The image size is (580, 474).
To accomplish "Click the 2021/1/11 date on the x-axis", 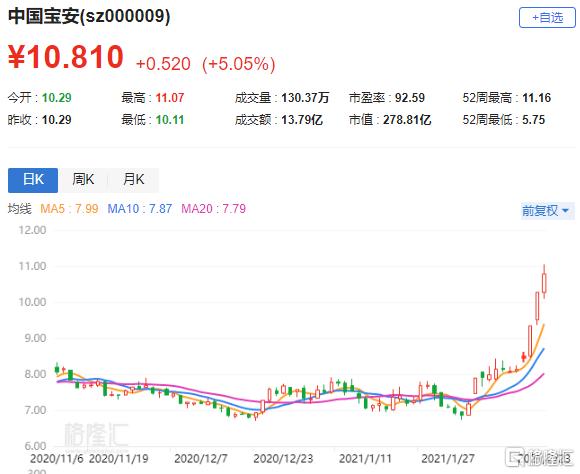I will [365, 459].
